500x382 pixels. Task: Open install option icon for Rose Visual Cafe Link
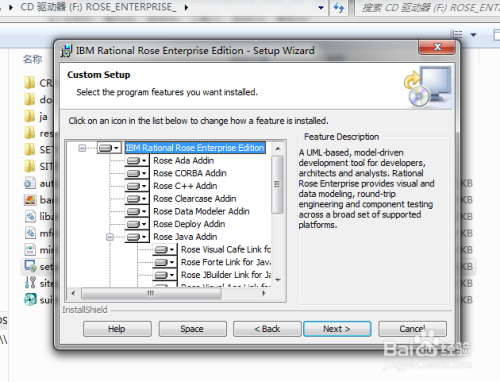click(165, 249)
